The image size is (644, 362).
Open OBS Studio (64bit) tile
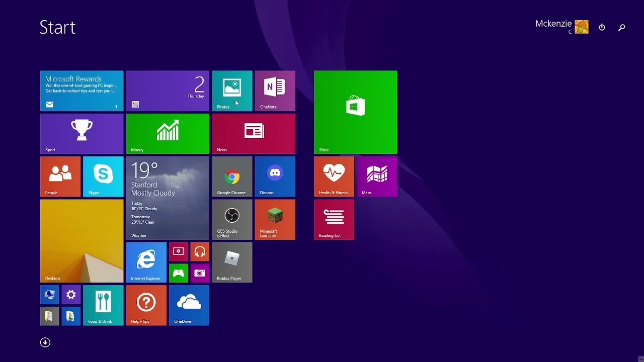click(232, 219)
